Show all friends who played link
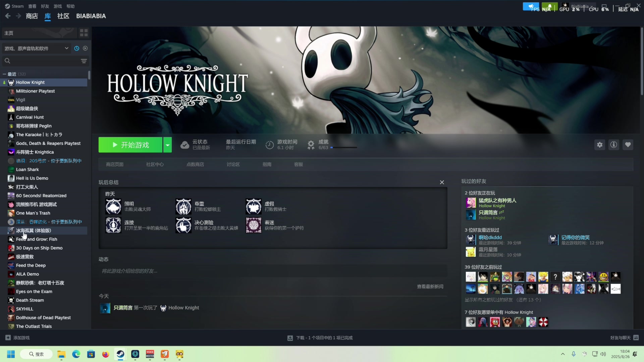Screen dimensions: 644x362 tap(503, 300)
